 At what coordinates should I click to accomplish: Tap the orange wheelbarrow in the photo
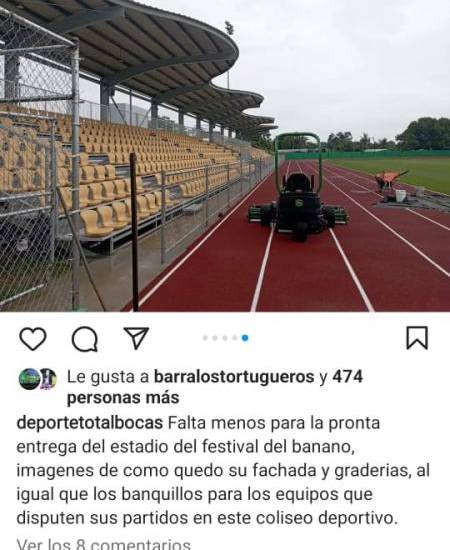pos(390,179)
